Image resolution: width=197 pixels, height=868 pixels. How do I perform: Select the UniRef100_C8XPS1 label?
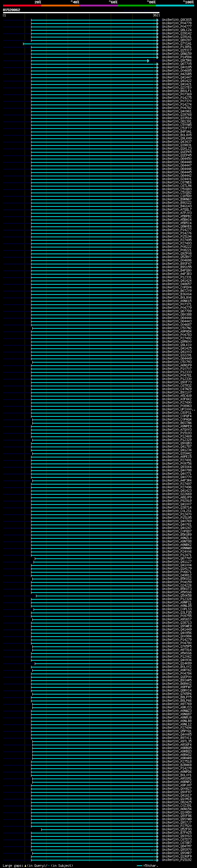pos(176,413)
